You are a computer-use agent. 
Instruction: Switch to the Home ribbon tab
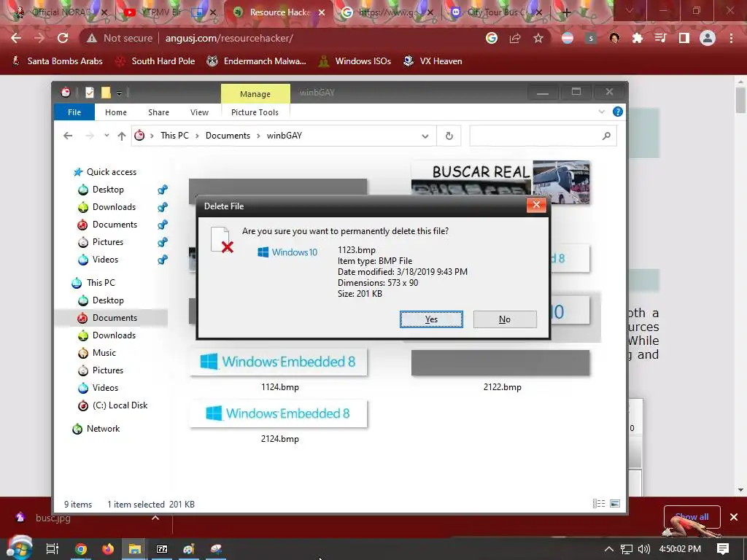tap(116, 112)
